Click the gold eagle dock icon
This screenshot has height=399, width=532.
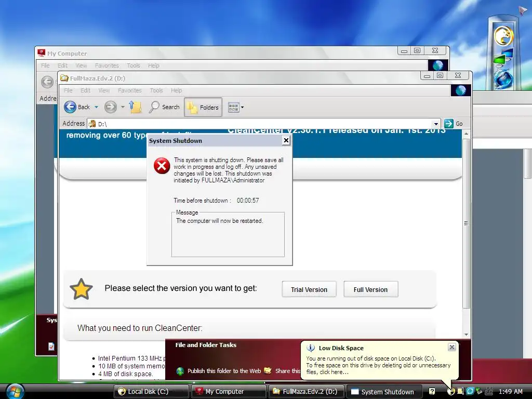click(503, 36)
